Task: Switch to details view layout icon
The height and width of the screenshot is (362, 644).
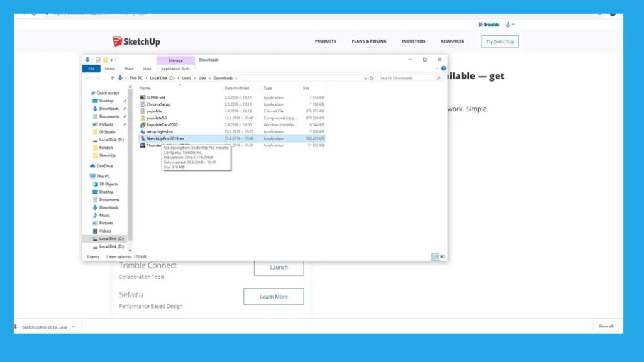Action: (x=435, y=257)
